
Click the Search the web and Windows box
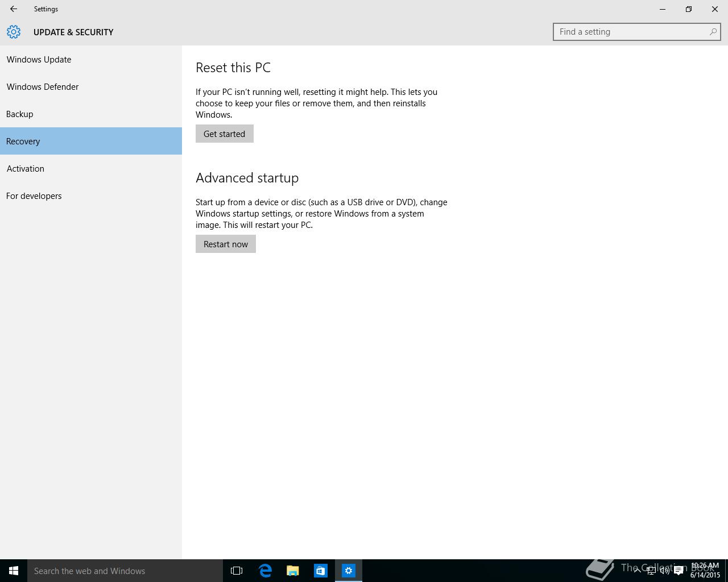(x=125, y=571)
